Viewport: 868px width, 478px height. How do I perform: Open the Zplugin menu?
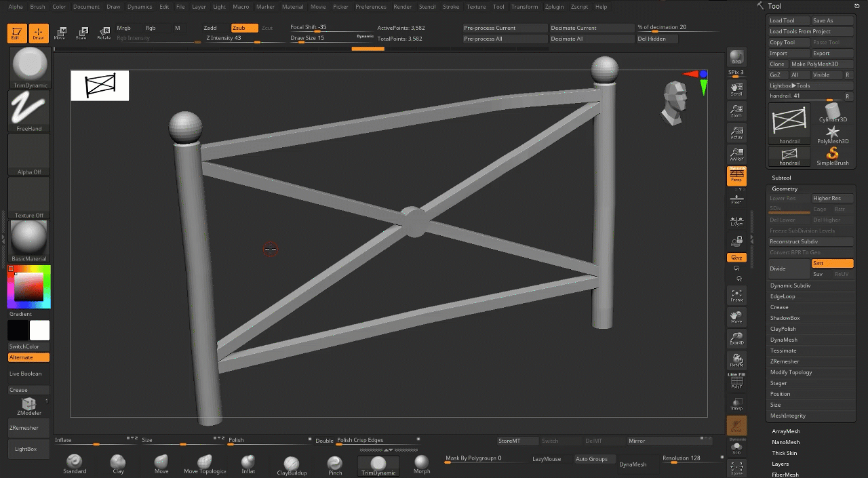point(555,7)
